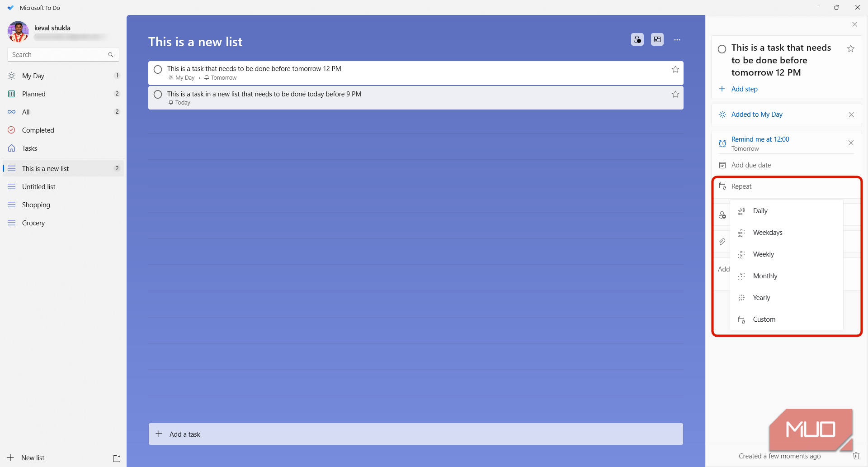Screen dimensions: 868x467
Task: Open the Tasks list
Action: (63, 148)
